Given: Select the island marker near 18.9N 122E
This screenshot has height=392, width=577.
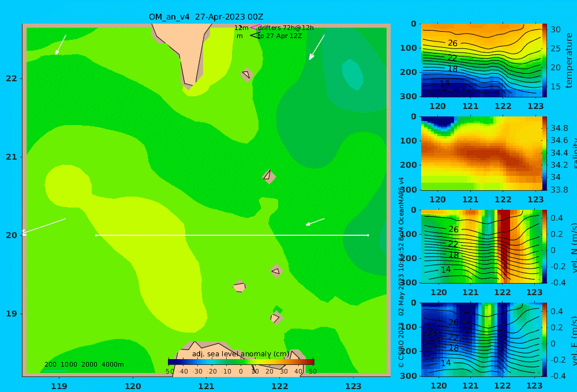Looking at the screenshot, I should tap(276, 318).
